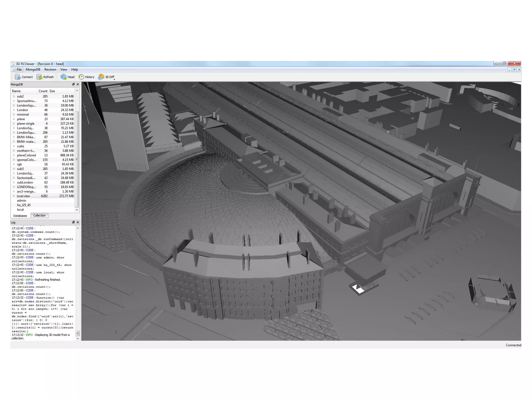
Task: Switch to the Collection tab
Action: pos(39,216)
